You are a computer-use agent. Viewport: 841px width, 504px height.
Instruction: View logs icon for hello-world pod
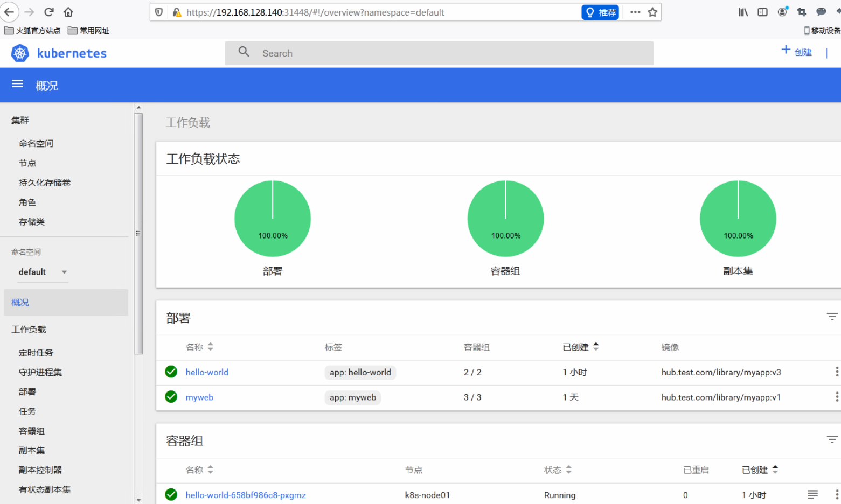(812, 494)
